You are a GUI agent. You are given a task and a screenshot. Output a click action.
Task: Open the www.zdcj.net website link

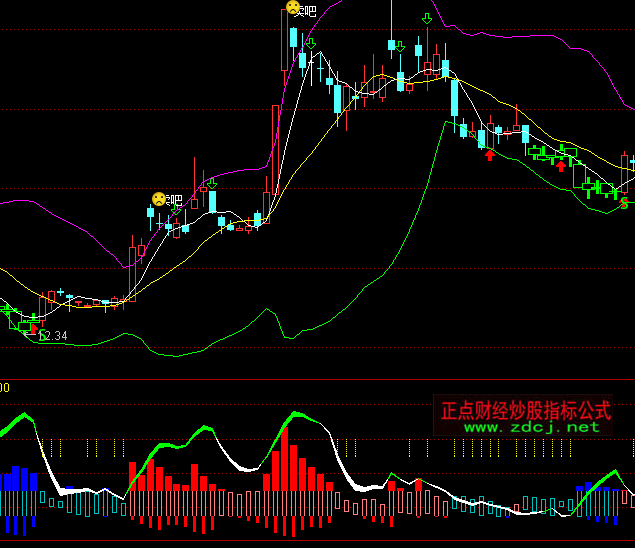[531, 427]
